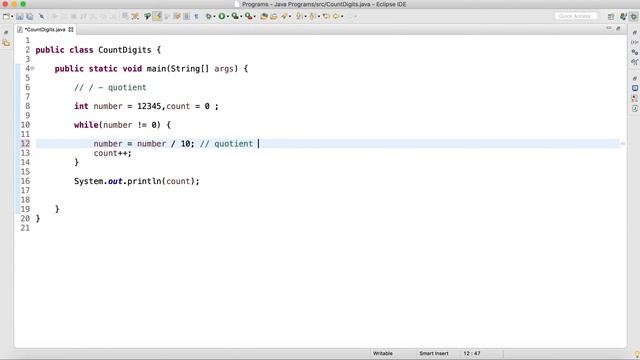Toggle block selection mode icon
Viewport: 640px width, 360px height.
[x=187, y=16]
